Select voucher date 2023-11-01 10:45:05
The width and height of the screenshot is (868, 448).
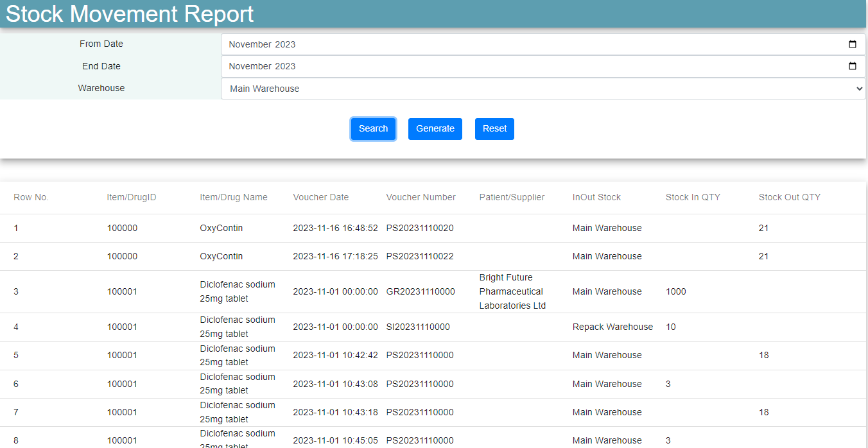point(336,440)
